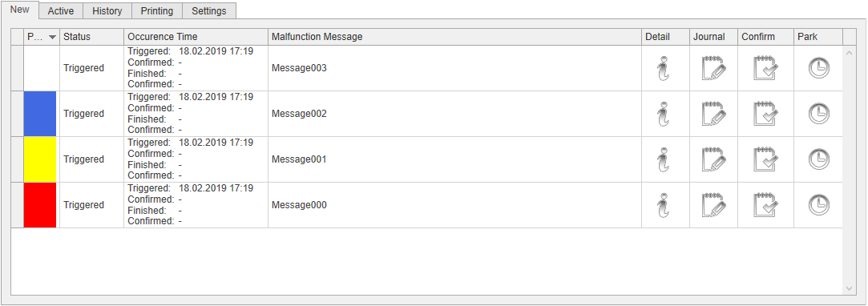The width and height of the screenshot is (868, 306).
Task: Click journal icon for Message000
Action: [x=713, y=205]
